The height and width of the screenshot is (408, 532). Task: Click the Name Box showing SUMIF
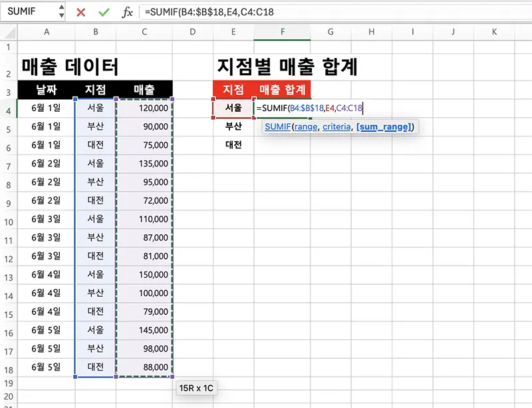coord(27,11)
